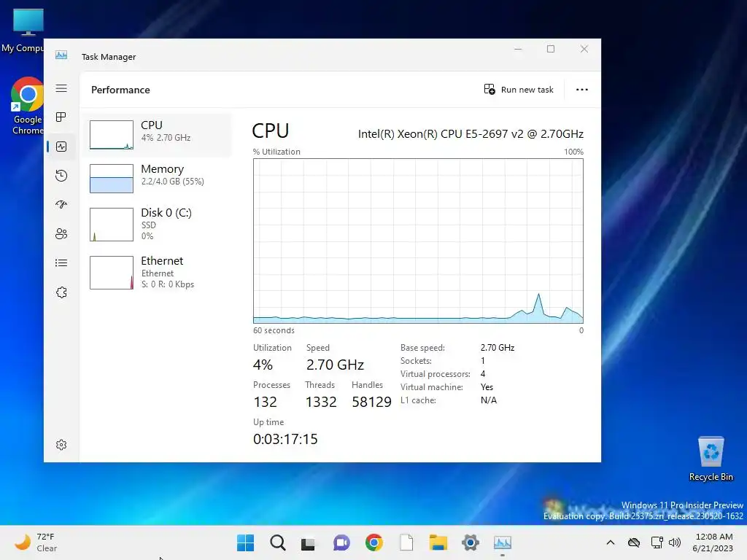Screen dimensions: 747x560
Task: Open the Services puzzle icon in sidebar
Action: (61, 292)
